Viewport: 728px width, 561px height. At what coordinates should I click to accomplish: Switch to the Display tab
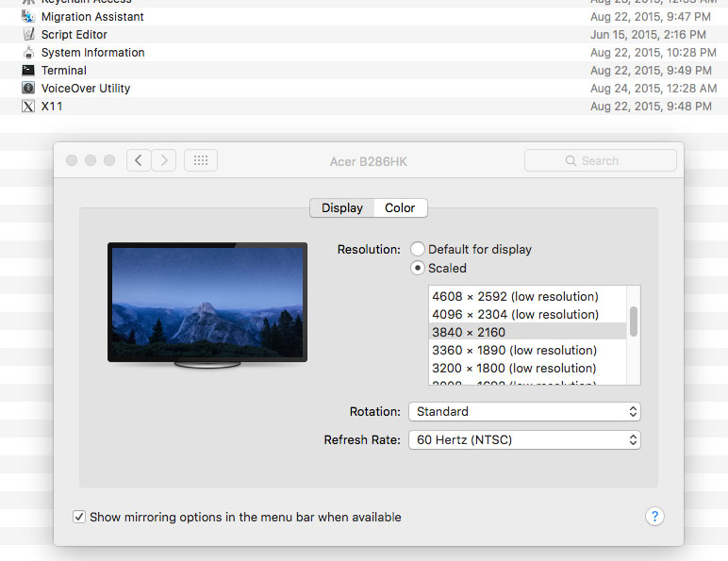click(x=342, y=207)
